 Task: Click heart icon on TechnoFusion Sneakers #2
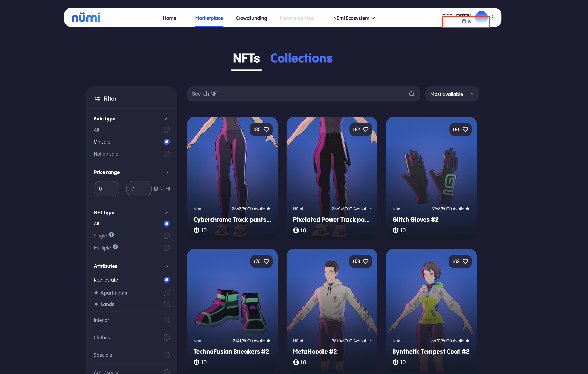pos(266,261)
